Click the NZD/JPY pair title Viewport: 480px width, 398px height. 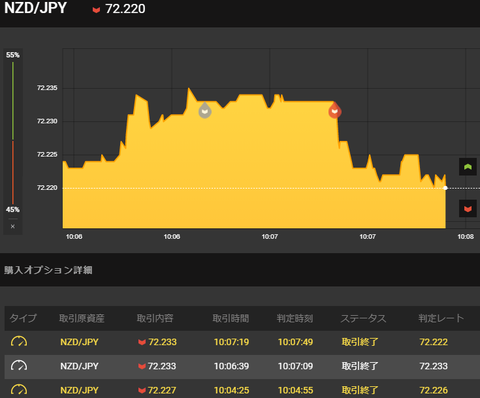pyautogui.click(x=35, y=8)
